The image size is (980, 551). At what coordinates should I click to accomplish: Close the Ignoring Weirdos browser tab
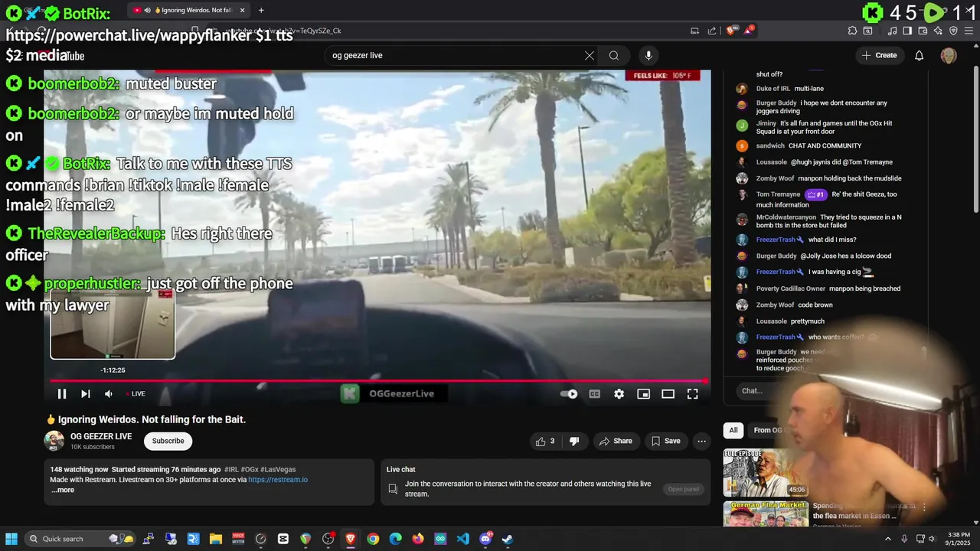[x=243, y=10]
